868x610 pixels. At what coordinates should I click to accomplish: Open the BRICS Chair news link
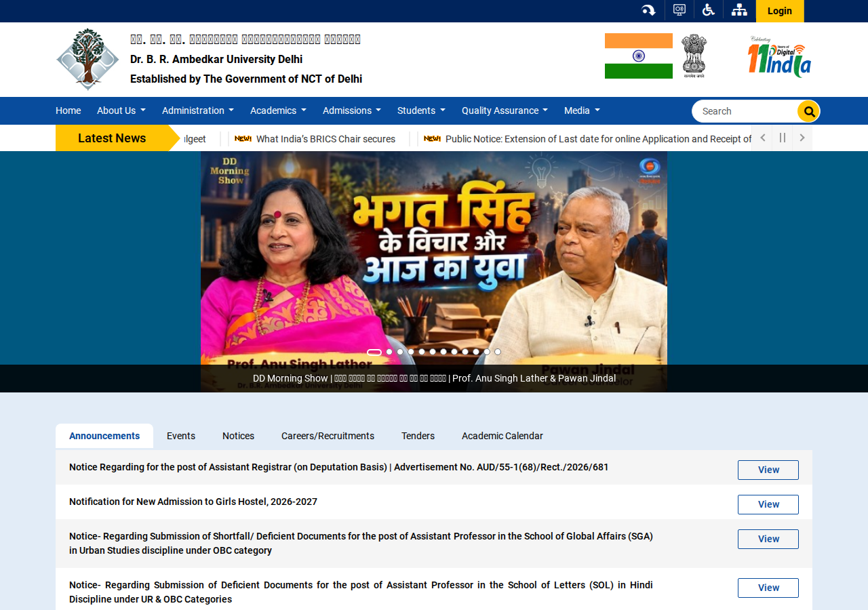coord(325,139)
